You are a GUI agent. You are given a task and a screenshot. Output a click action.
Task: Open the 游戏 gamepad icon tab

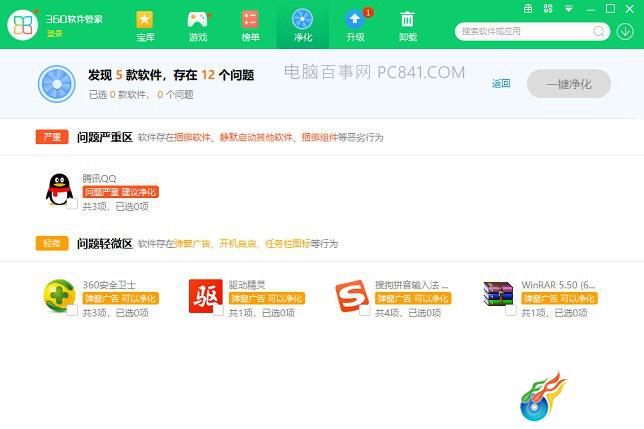(198, 20)
